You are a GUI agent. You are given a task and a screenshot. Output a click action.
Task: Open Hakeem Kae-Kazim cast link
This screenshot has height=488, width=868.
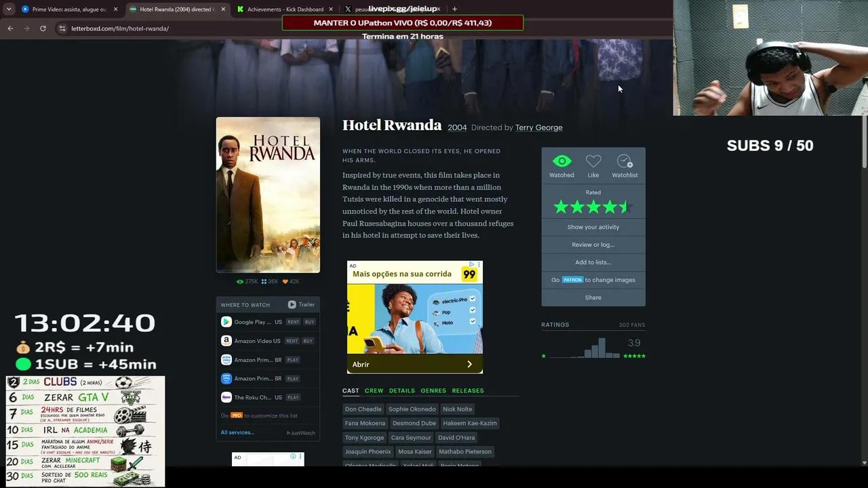click(x=470, y=423)
